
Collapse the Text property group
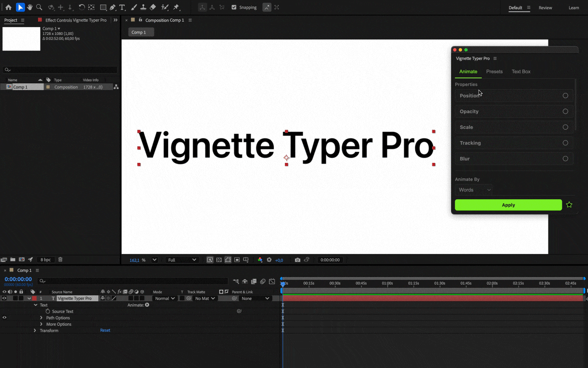(x=35, y=305)
